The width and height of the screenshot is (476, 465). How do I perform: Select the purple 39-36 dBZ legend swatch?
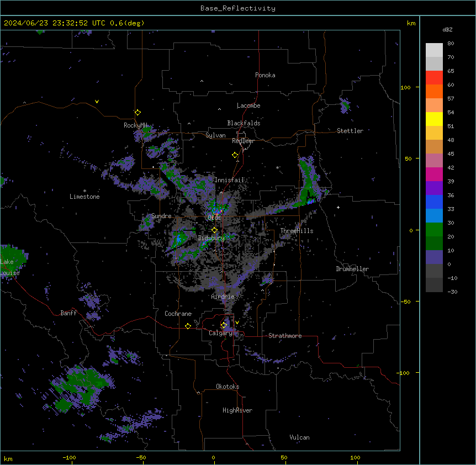pos(434,188)
